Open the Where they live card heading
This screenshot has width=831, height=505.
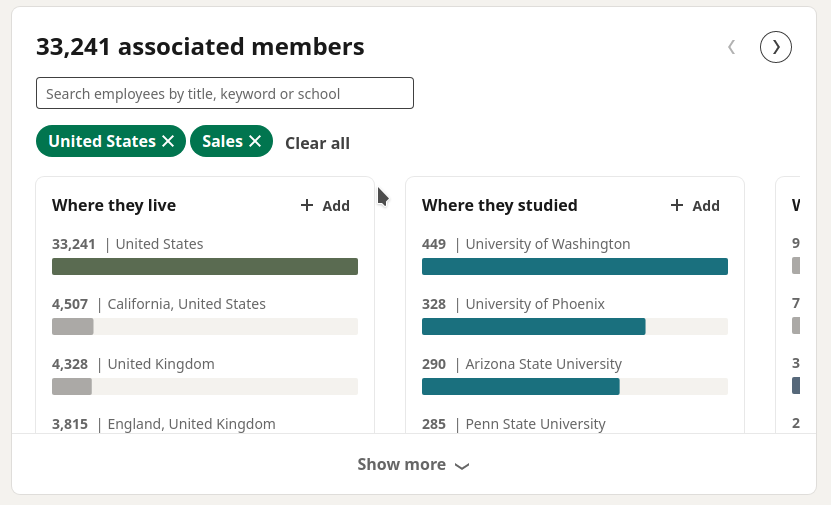[114, 205]
